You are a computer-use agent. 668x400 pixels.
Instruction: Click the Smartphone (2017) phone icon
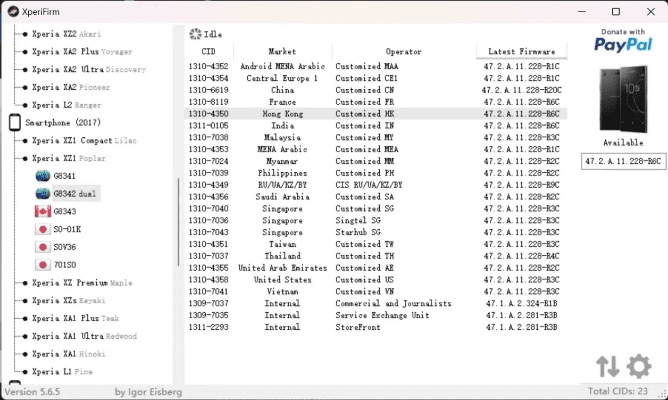14,122
